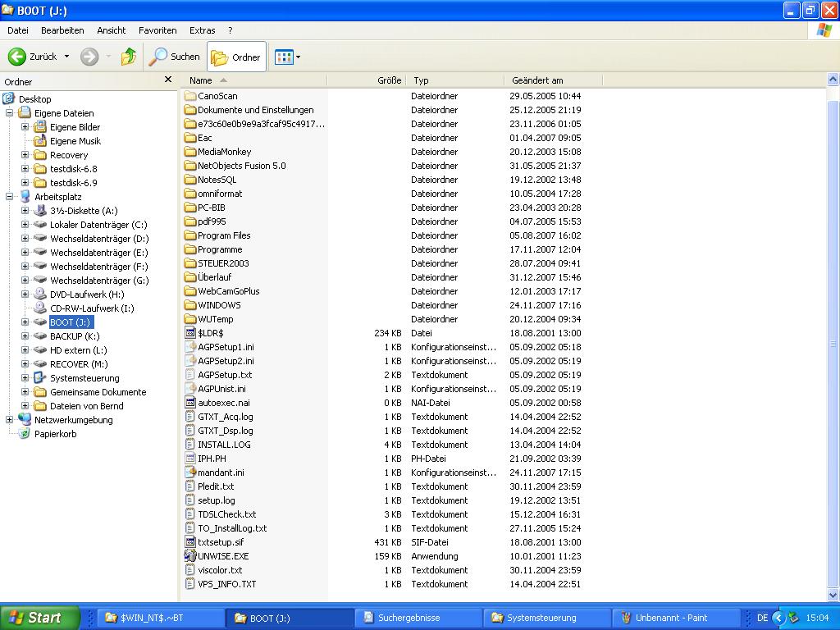Sort by Größe column header
This screenshot has height=630, width=840.
click(367, 80)
